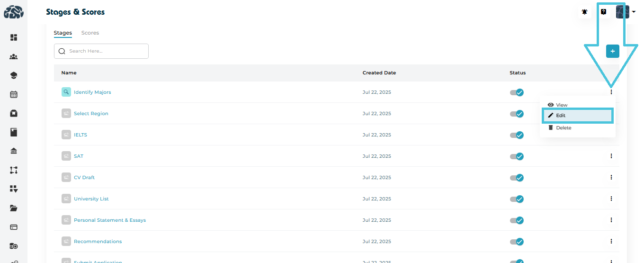Image resolution: width=644 pixels, height=263 pixels.
Task: Disable the SAT stage status toggle
Action: pyautogui.click(x=517, y=156)
